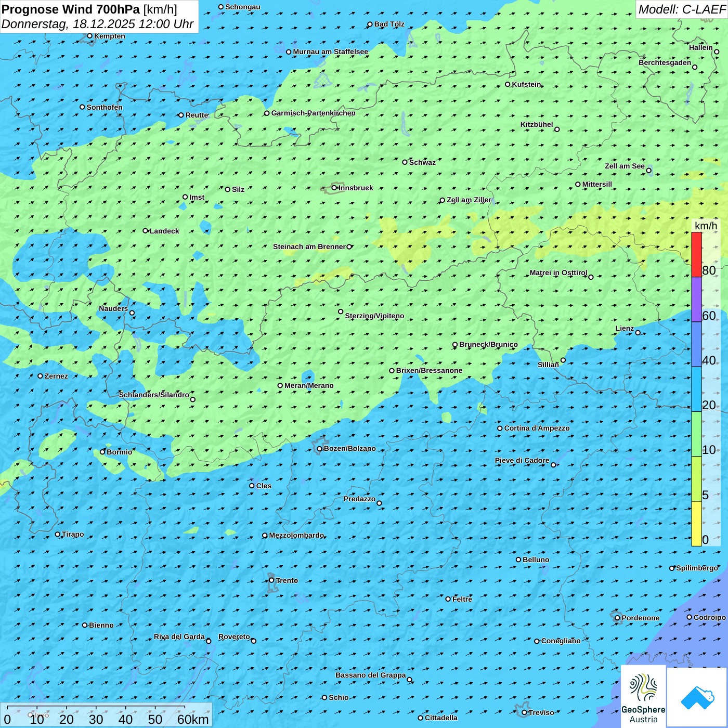Click the 'Meran/Merano' city label
Image resolution: width=728 pixels, height=728 pixels.
point(309,385)
